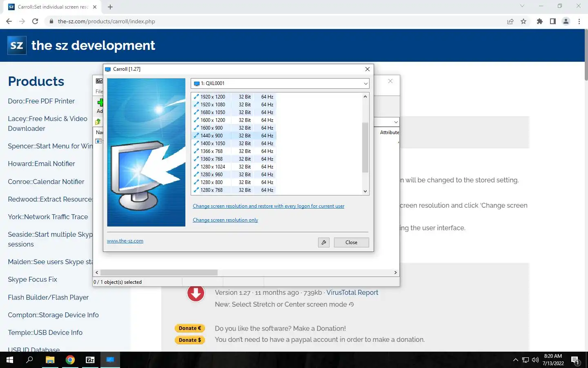Image resolution: width=588 pixels, height=368 pixels.
Task: Click scroll up arrow of resolution list
Action: (x=365, y=96)
